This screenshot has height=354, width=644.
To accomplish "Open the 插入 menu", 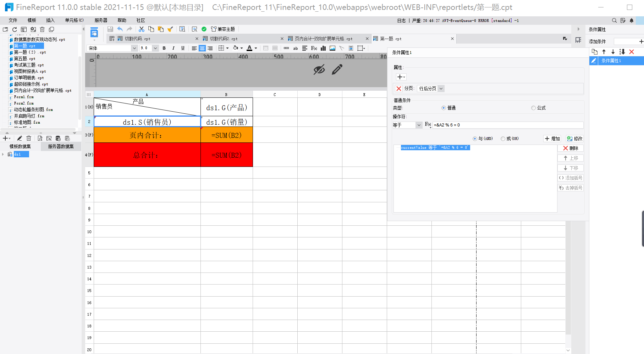I will [x=50, y=20].
